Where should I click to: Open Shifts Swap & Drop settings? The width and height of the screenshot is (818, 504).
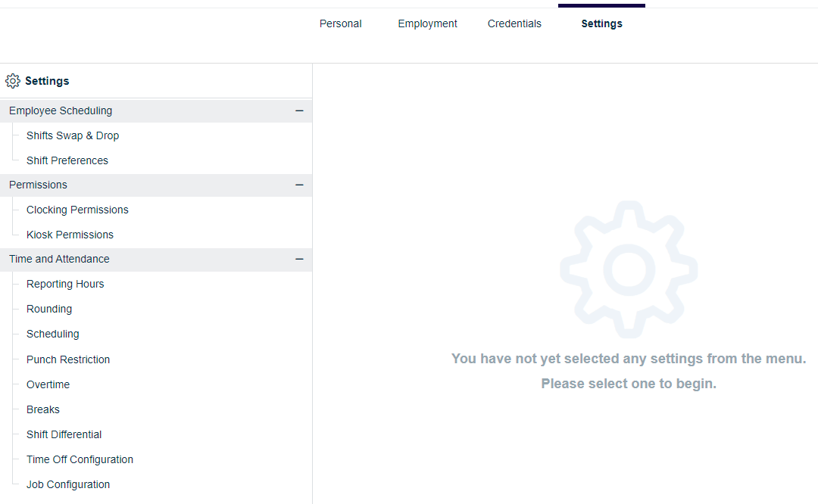pyautogui.click(x=73, y=135)
